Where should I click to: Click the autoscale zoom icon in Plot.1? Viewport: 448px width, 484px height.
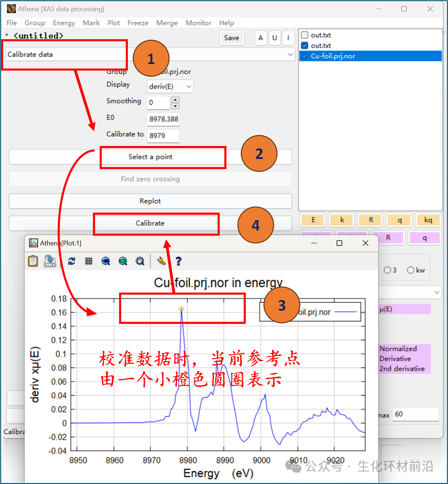140,262
